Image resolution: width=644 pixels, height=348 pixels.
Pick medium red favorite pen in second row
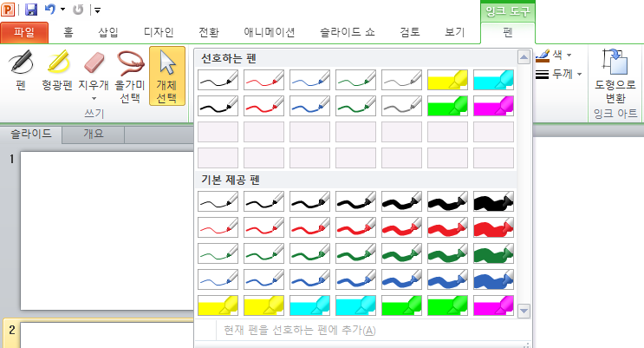pos(263,106)
